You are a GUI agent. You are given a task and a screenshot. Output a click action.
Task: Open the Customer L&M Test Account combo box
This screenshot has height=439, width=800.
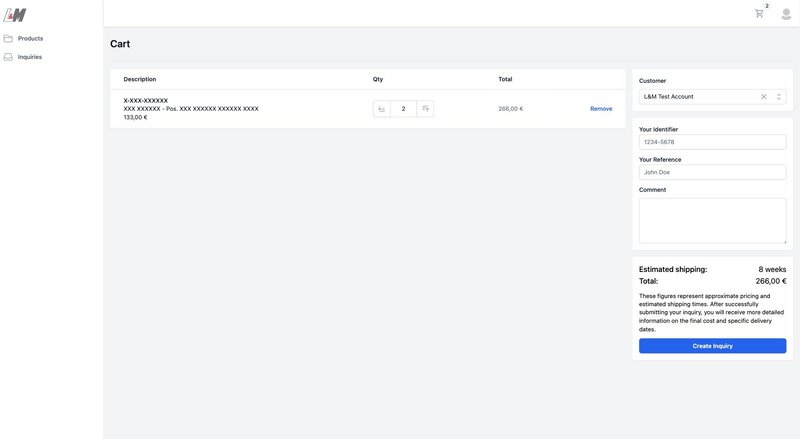712,96
